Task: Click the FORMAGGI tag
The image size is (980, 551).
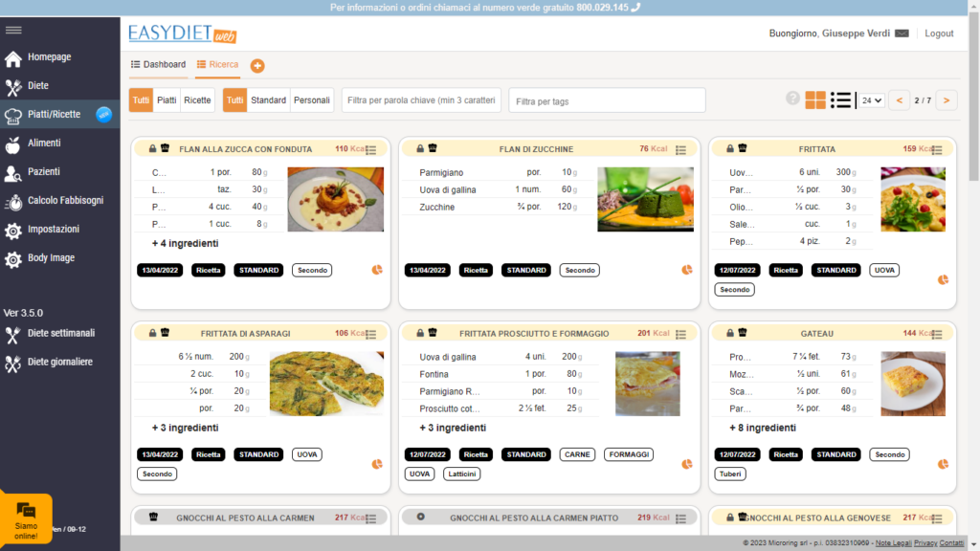Action: 629,454
